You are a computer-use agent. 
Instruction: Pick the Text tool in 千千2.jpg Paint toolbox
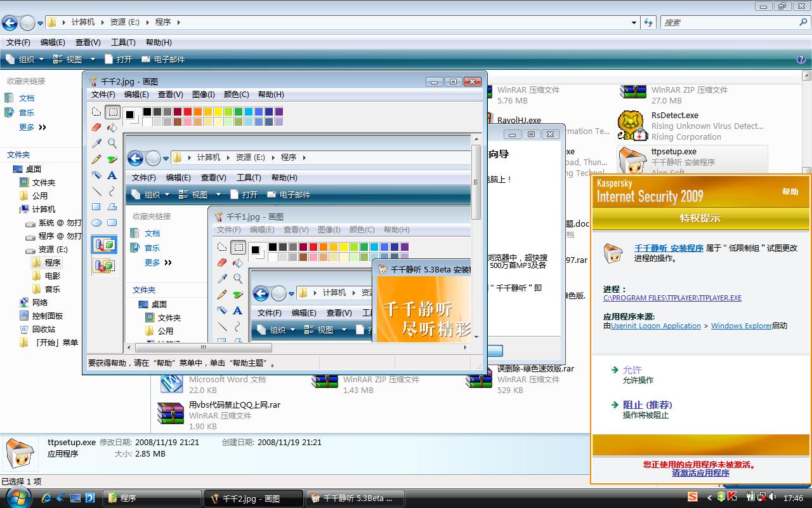tap(112, 175)
